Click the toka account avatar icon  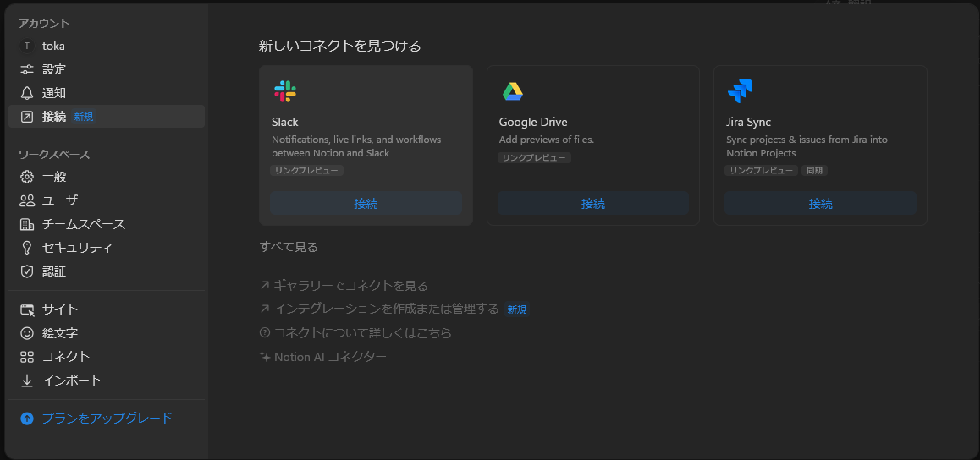click(x=27, y=47)
